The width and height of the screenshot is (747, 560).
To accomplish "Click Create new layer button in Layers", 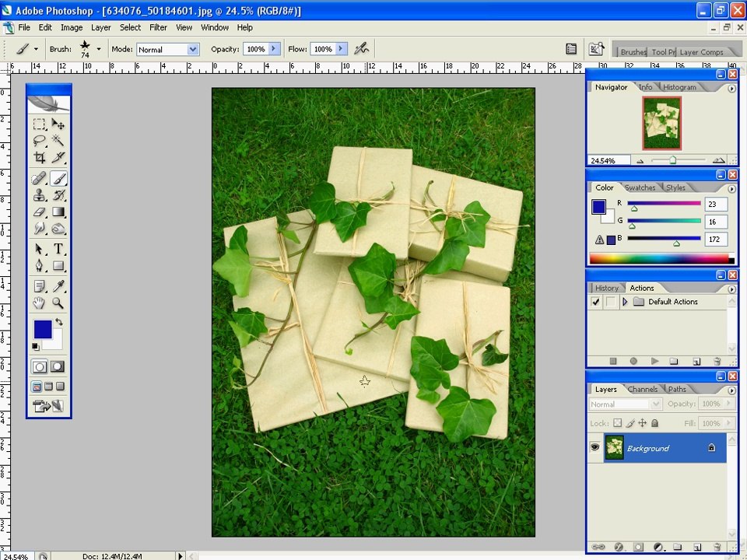I will point(696,547).
